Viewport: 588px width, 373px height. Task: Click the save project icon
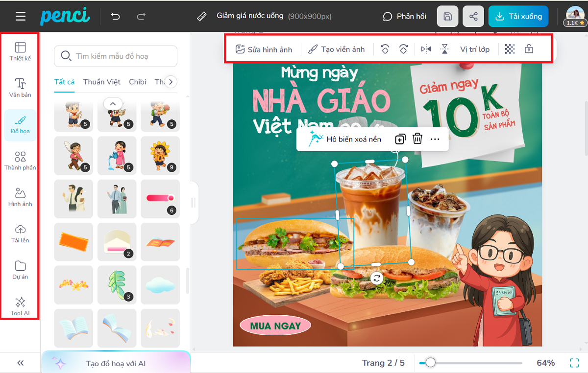447,16
